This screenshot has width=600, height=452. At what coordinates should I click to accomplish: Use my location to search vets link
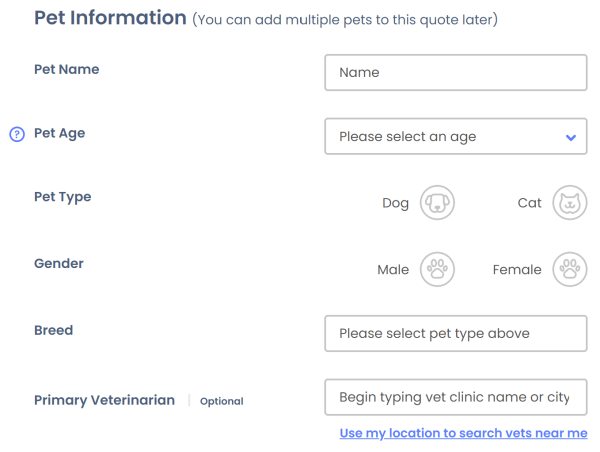click(x=463, y=433)
